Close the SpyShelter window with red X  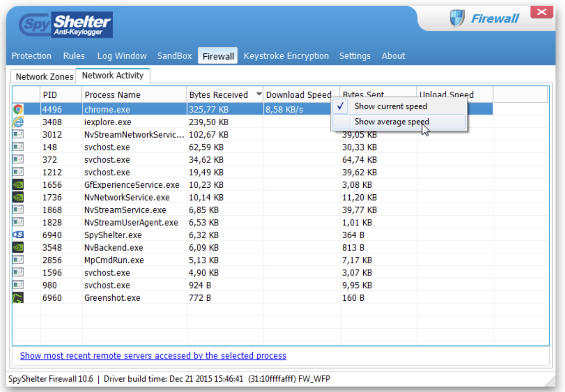(541, 12)
